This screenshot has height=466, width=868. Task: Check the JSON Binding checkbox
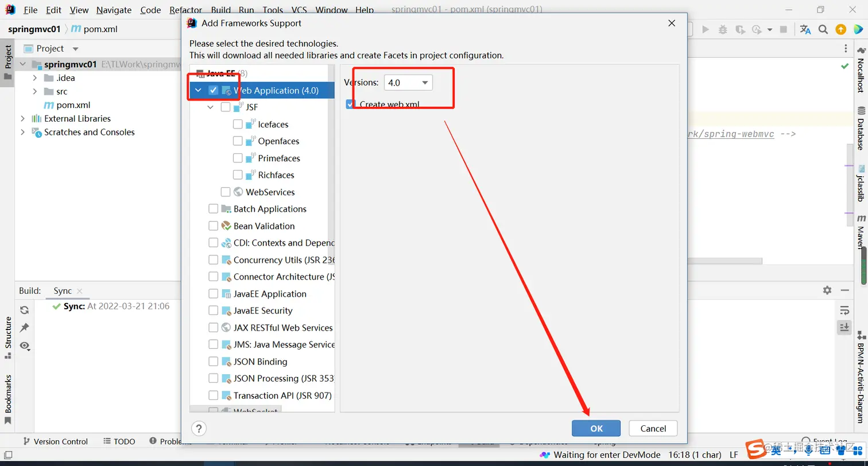[214, 362]
